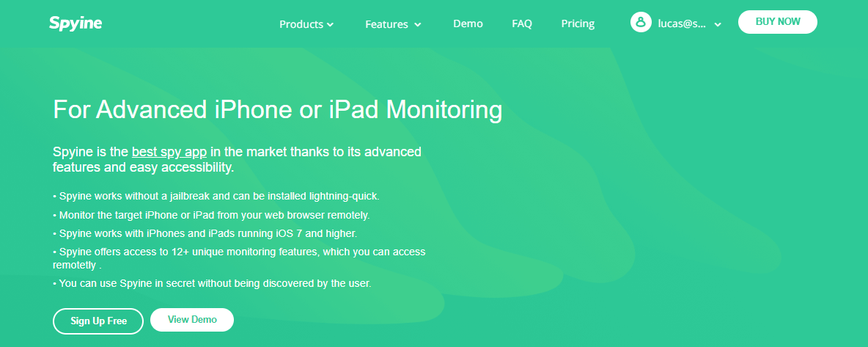Follow the "best spy app" link
Viewport: 868px width, 347px height.
169,152
